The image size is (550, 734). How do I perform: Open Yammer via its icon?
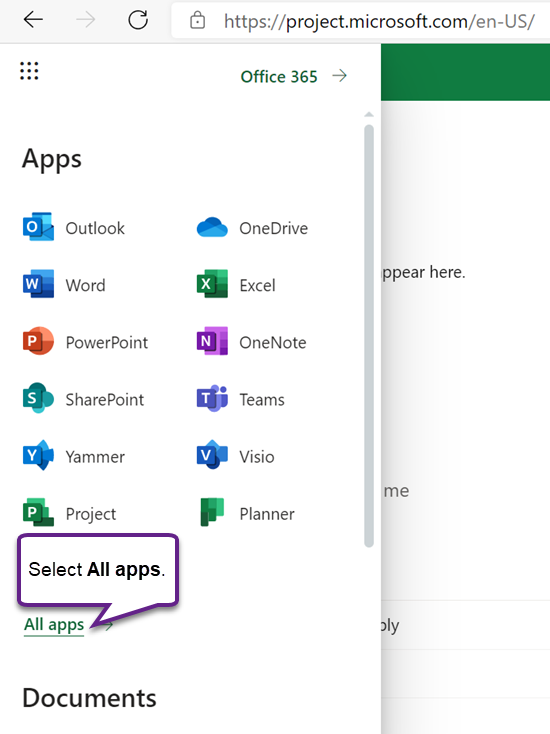coord(38,455)
